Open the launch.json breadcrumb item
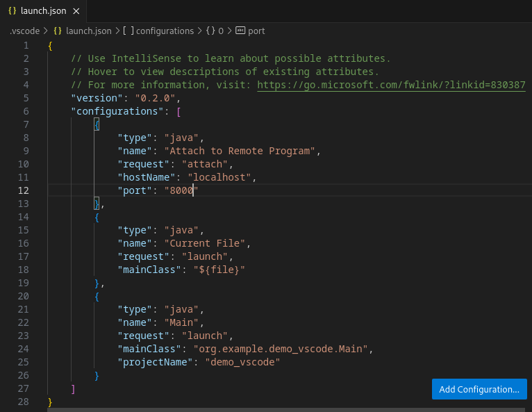Viewport: 532px width, 412px height. pyautogui.click(x=88, y=31)
